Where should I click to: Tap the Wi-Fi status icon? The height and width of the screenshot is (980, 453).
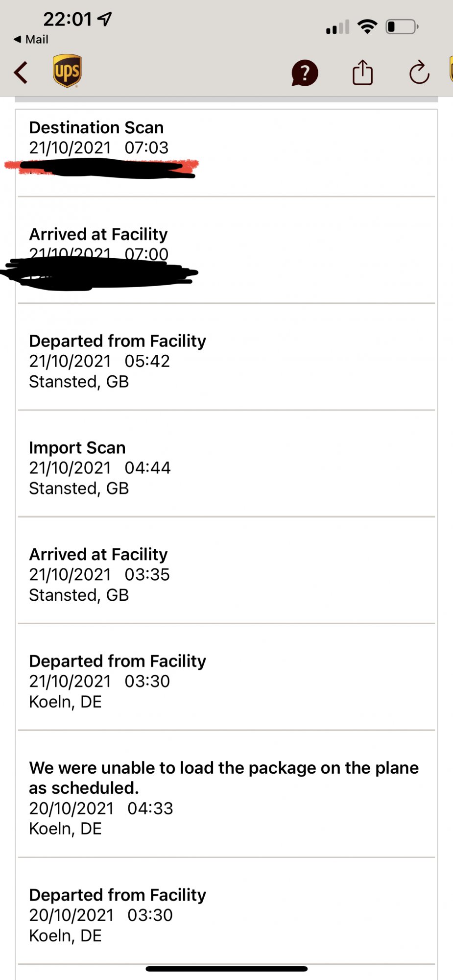pyautogui.click(x=367, y=26)
